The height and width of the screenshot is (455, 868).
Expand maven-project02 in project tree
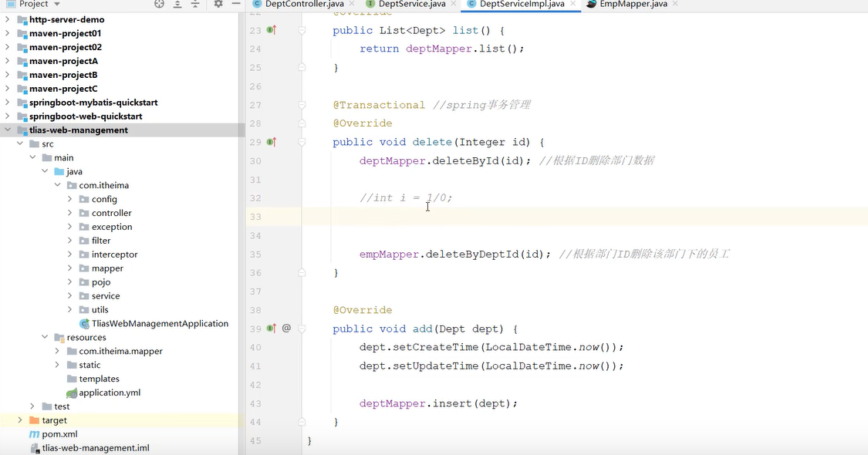[x=7, y=47]
